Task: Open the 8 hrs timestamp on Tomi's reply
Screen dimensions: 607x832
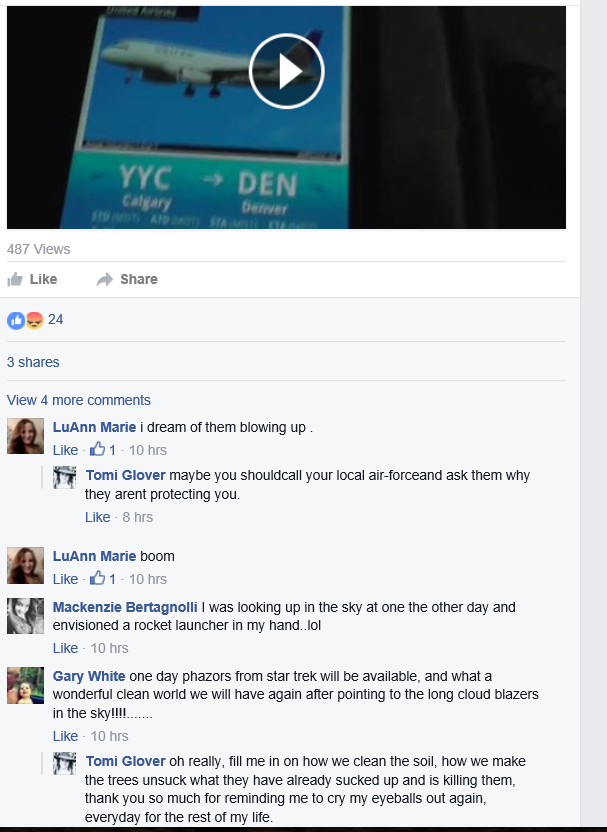Action: tap(137, 517)
